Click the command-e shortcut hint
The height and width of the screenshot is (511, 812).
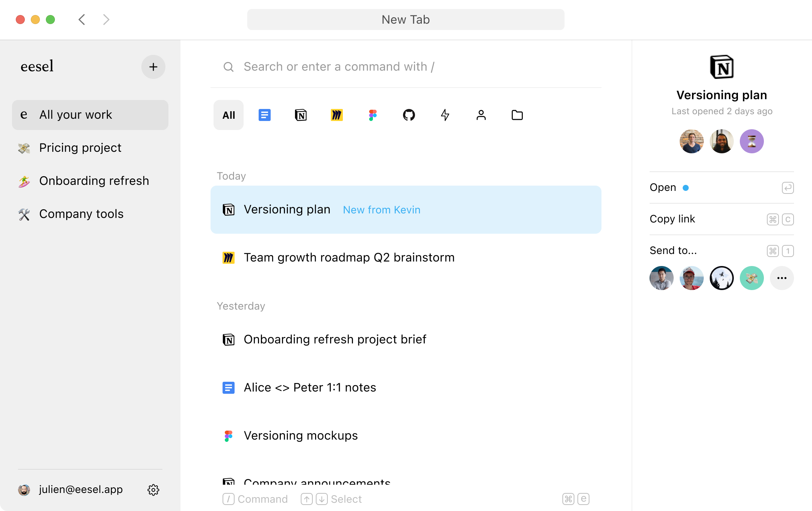click(576, 499)
